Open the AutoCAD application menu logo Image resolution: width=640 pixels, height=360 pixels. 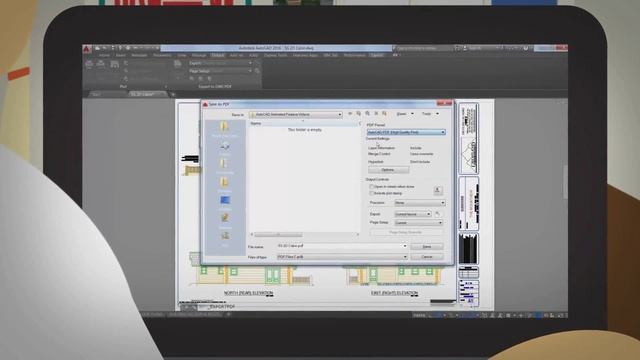(x=87, y=49)
